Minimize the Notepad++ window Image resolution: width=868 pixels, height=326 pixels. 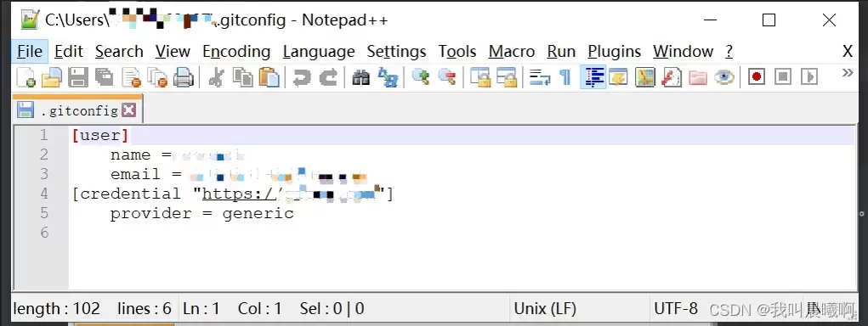pos(710,20)
